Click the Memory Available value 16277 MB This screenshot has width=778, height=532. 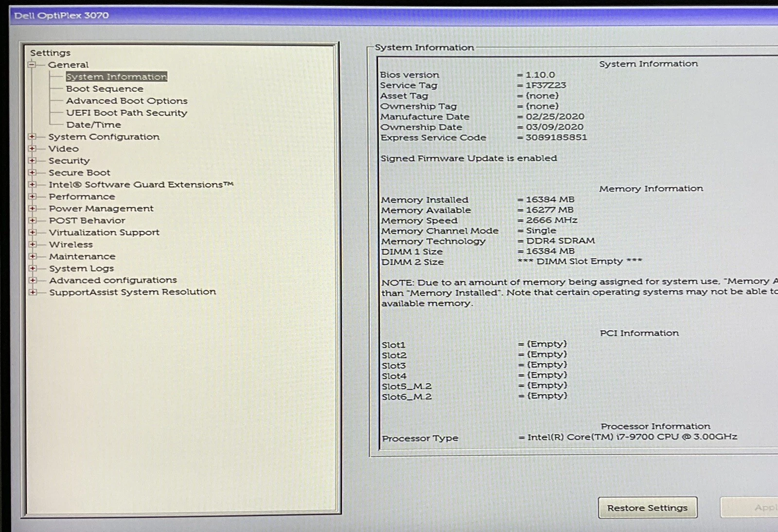549,210
